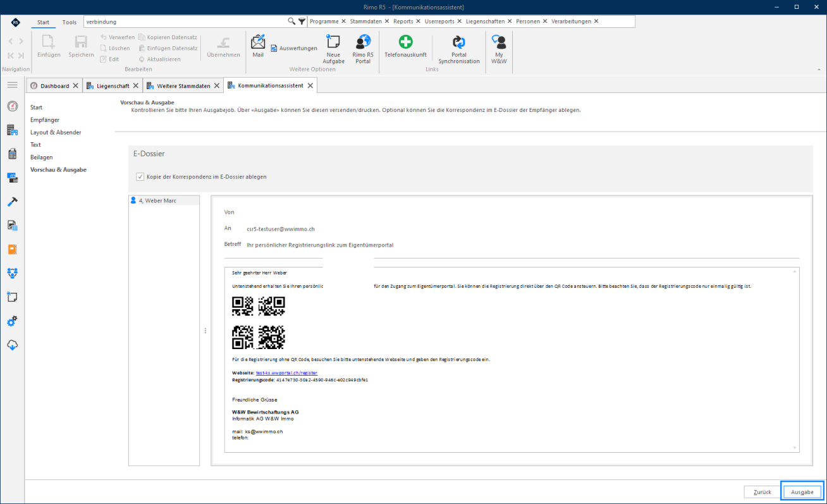This screenshot has width=827, height=504.
Task: Remove the Verarbeitungen search filter
Action: pos(596,22)
